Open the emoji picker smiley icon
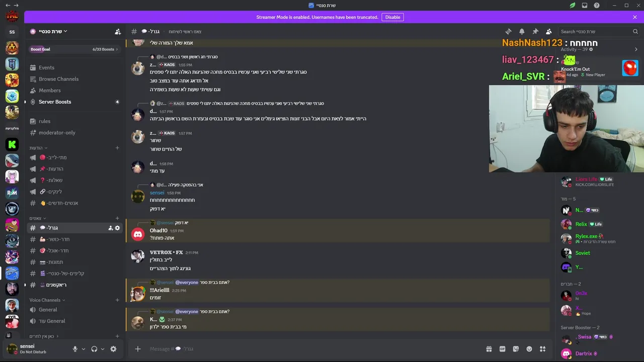The height and width of the screenshot is (362, 644). [x=529, y=349]
